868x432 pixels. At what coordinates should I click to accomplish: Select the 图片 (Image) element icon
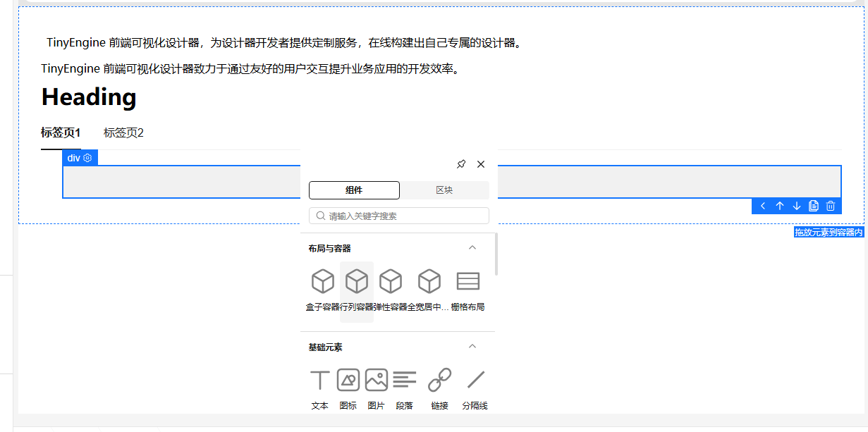point(376,380)
